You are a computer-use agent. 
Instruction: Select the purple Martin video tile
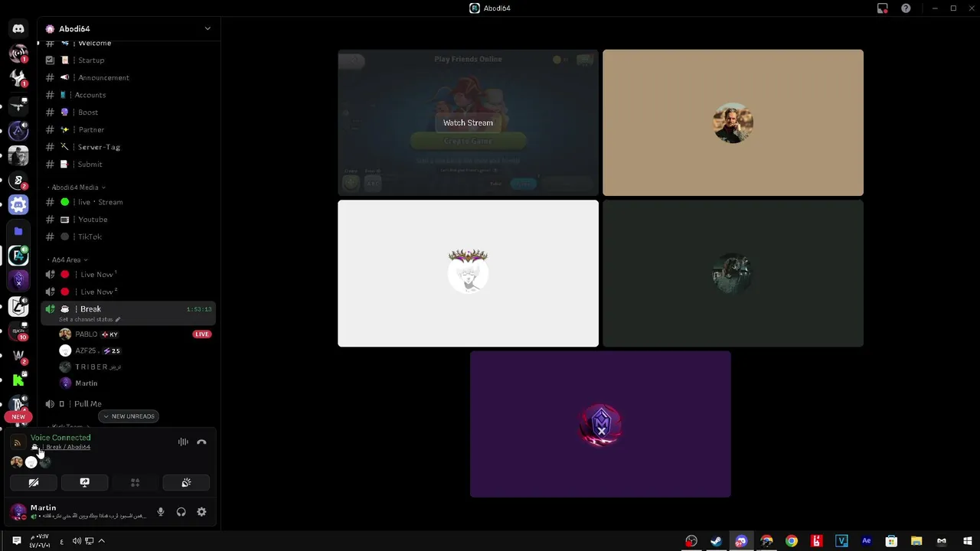point(600,424)
